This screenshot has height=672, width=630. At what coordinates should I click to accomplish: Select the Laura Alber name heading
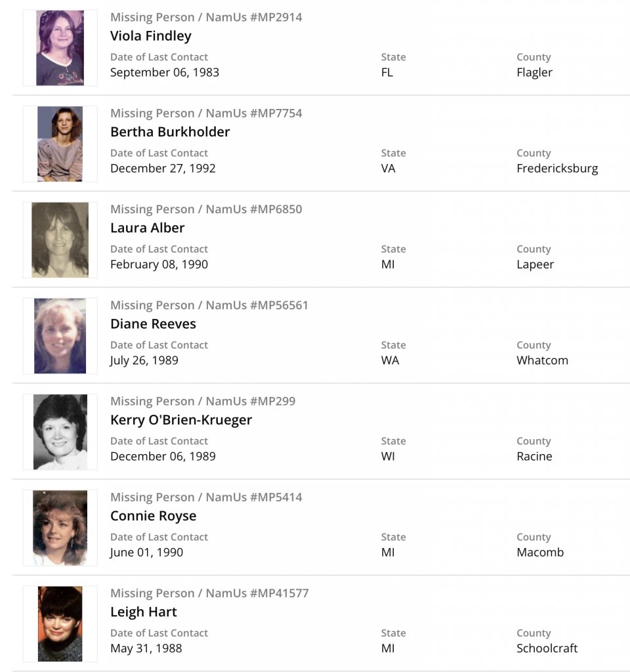coord(147,228)
